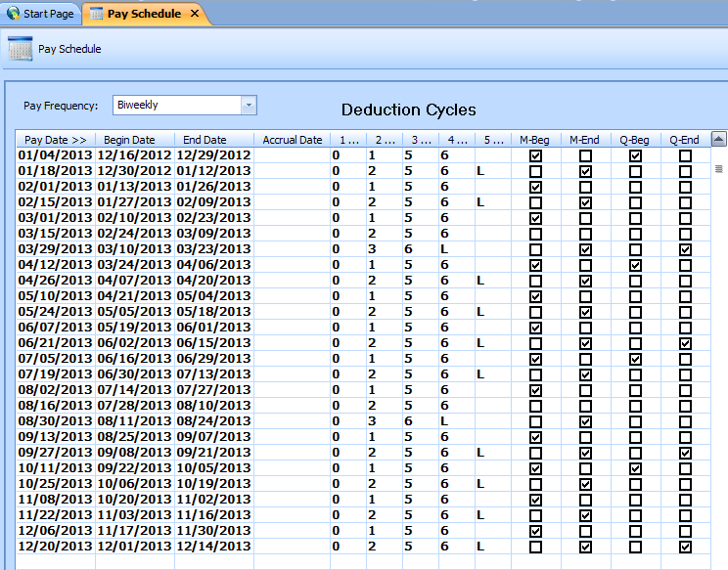Uncheck Q-Beg for pay date 10/11/2013

[636, 468]
